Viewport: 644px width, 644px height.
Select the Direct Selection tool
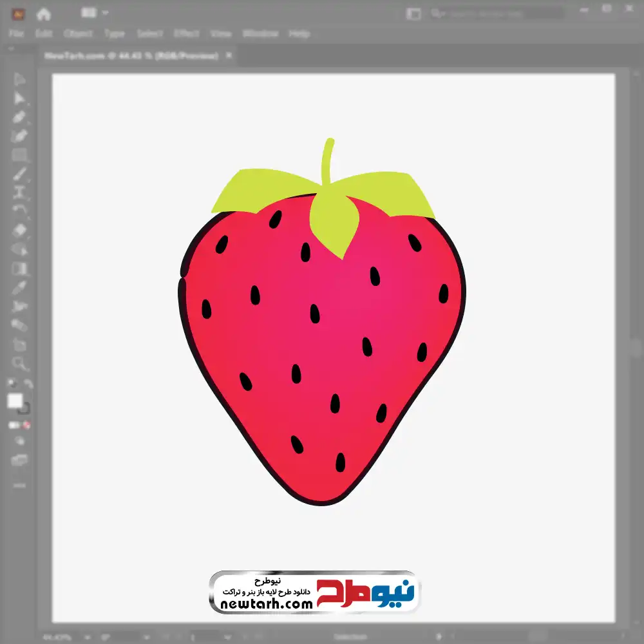click(x=19, y=99)
